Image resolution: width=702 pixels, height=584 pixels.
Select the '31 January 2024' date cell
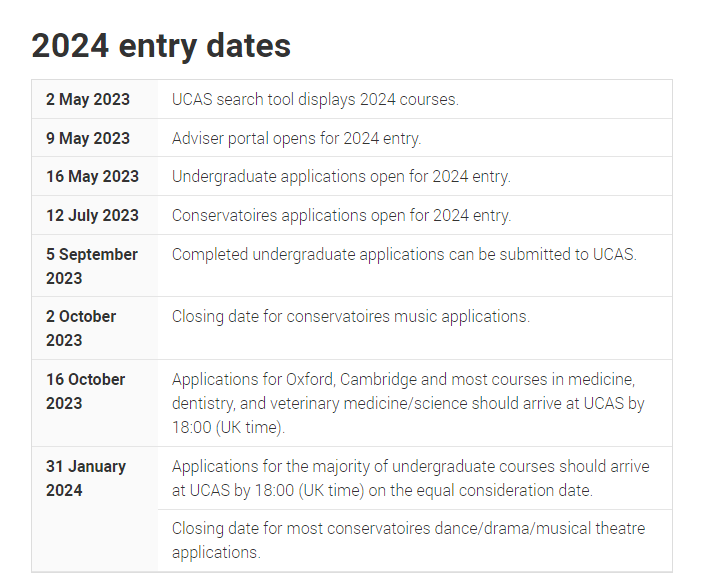click(x=85, y=478)
